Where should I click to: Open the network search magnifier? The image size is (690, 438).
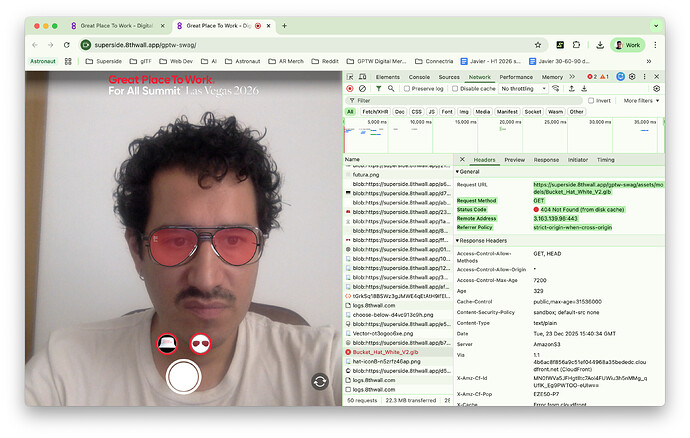tap(391, 88)
